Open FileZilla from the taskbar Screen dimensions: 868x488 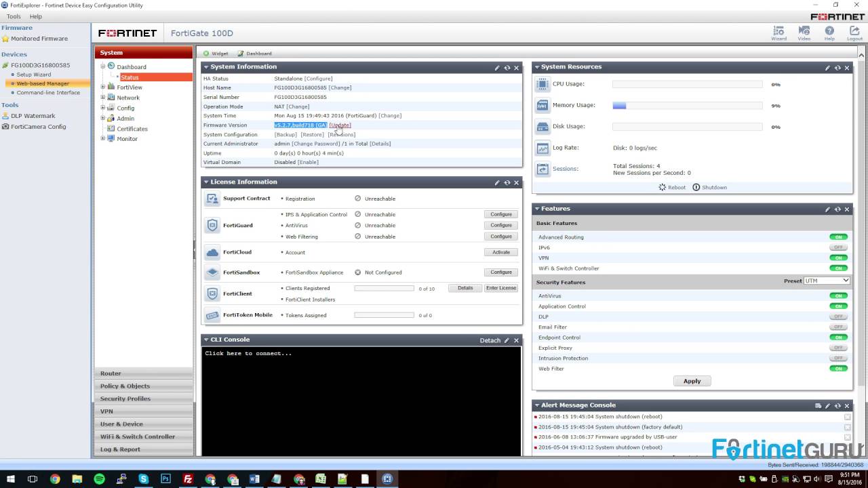pos(188,479)
